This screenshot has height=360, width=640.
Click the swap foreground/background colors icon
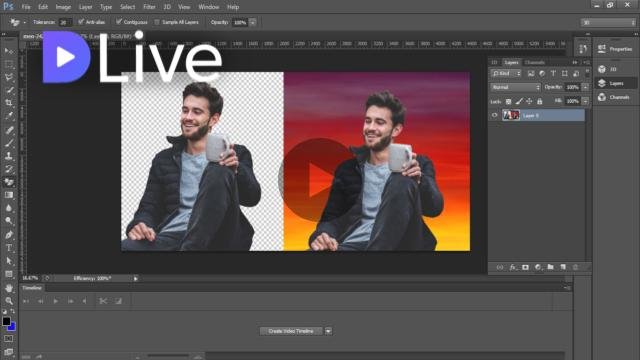[x=13, y=311]
